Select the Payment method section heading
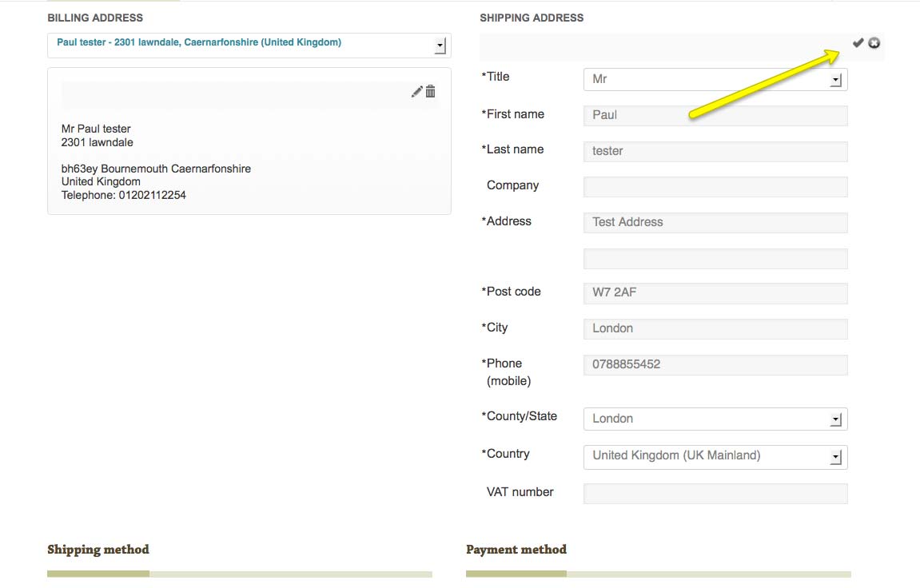This screenshot has width=920, height=588. click(516, 550)
